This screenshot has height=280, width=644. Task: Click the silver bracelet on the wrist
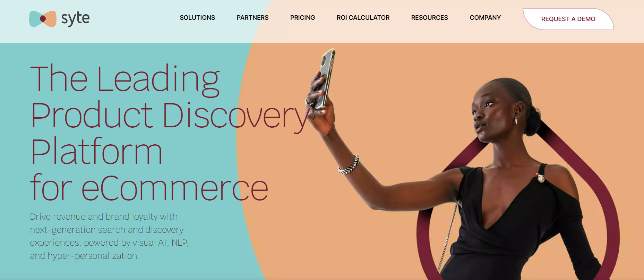[x=349, y=165]
